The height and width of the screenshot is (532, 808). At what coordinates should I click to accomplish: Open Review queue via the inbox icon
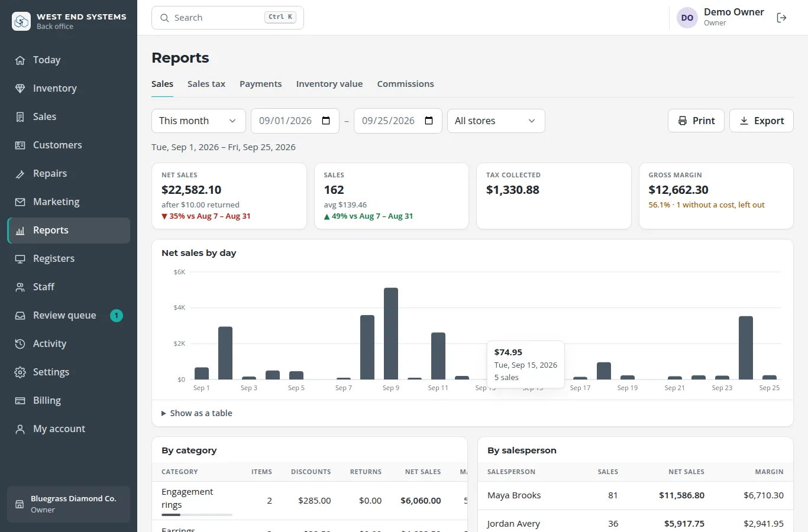[x=20, y=316]
